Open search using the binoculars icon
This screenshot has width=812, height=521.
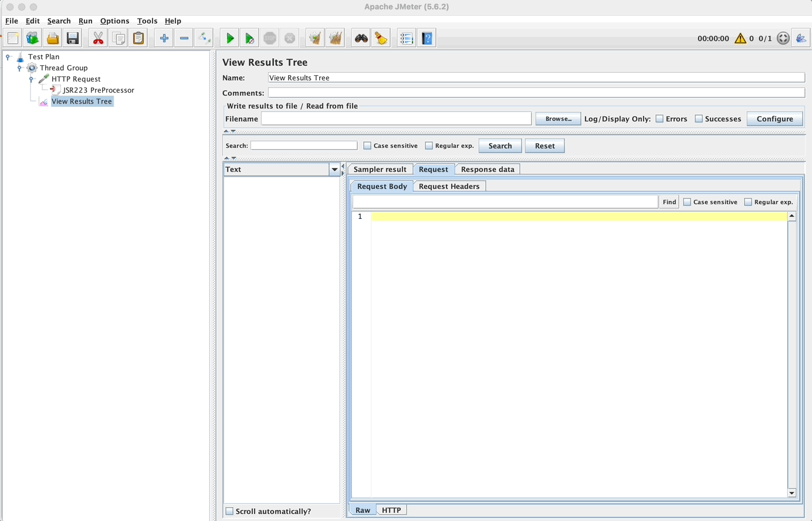361,39
